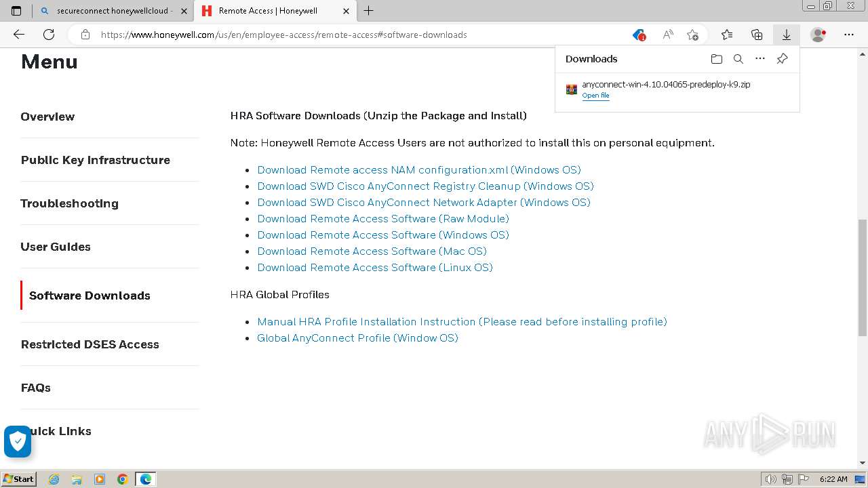Download SWD Cisco AnyConnect Network Adapter
Viewport: 868px width, 488px height.
pyautogui.click(x=424, y=203)
